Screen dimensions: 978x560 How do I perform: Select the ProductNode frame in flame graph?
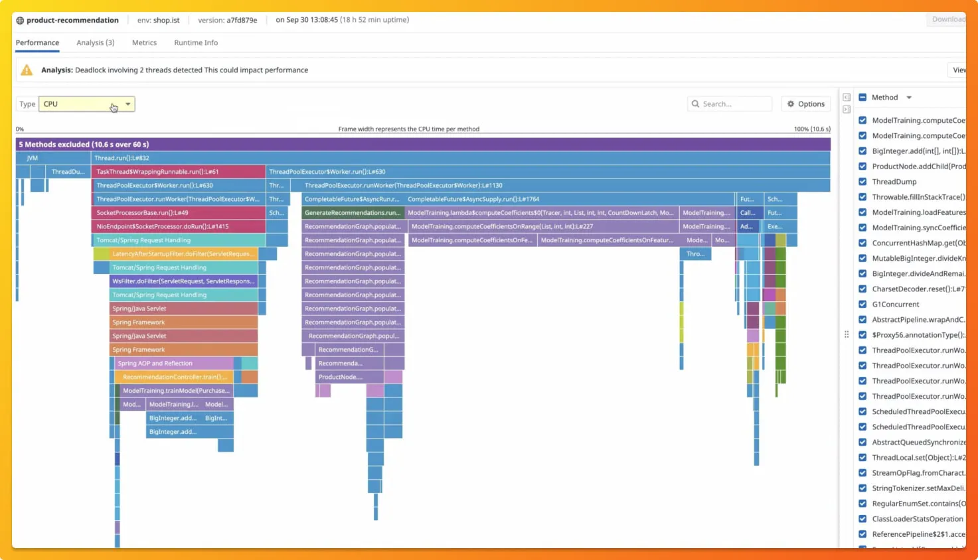[x=350, y=377]
